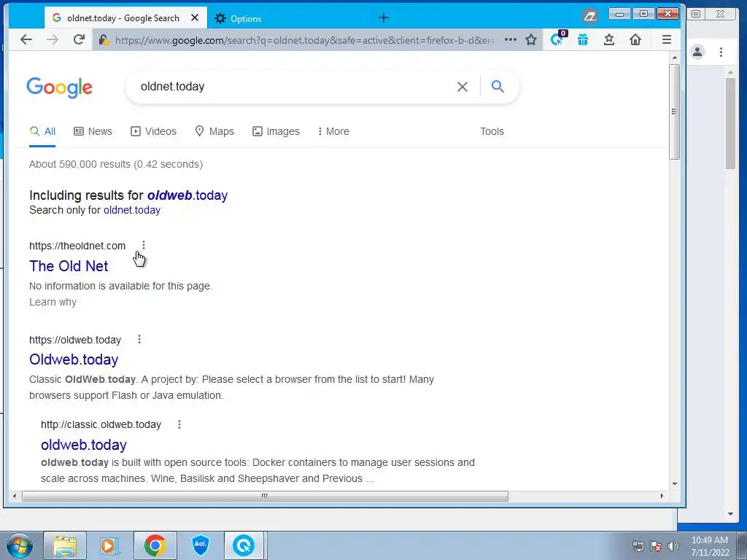Click the forward navigation arrow
Viewport: 747px width, 560px height.
[53, 39]
